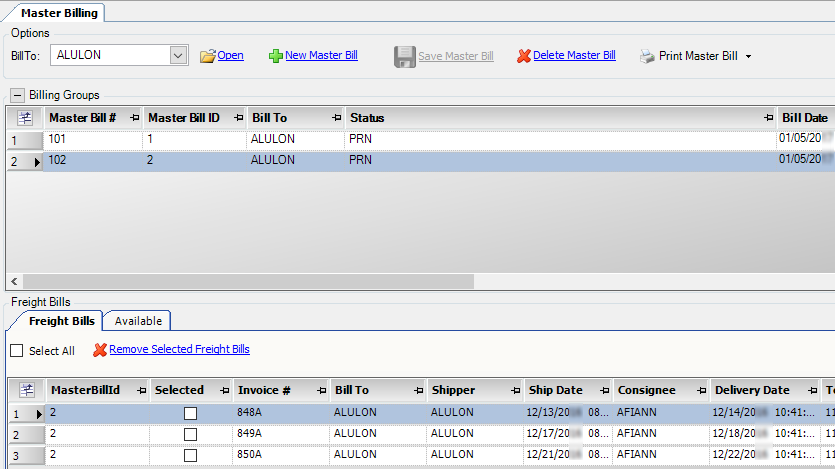Click invoice number 849A
Viewport: 835px width, 469px height.
coord(249,433)
